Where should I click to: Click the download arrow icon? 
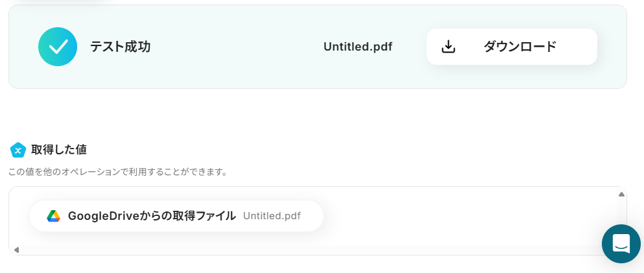448,47
